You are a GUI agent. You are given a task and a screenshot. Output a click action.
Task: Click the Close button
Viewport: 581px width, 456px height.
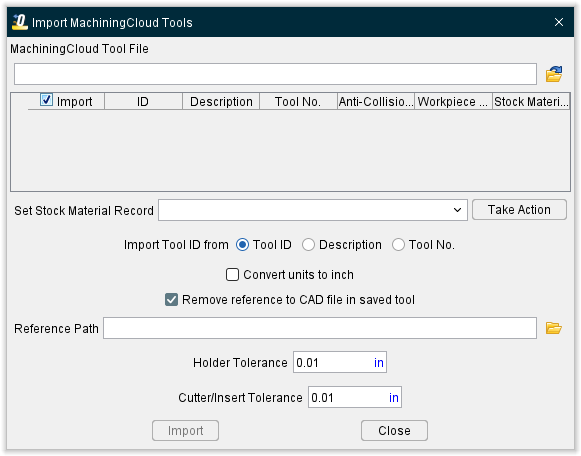tap(394, 430)
